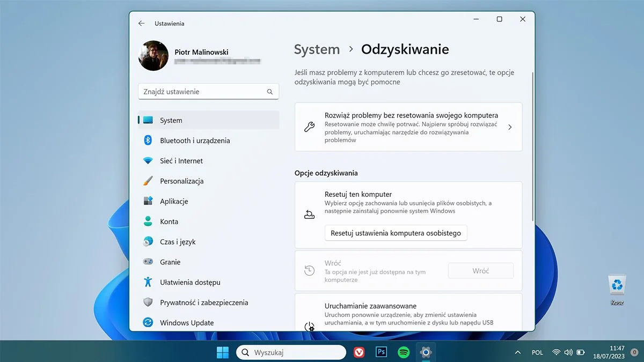Viewport: 644px width, 362px height.
Task: Show hidden icons in the system tray
Action: (517, 352)
